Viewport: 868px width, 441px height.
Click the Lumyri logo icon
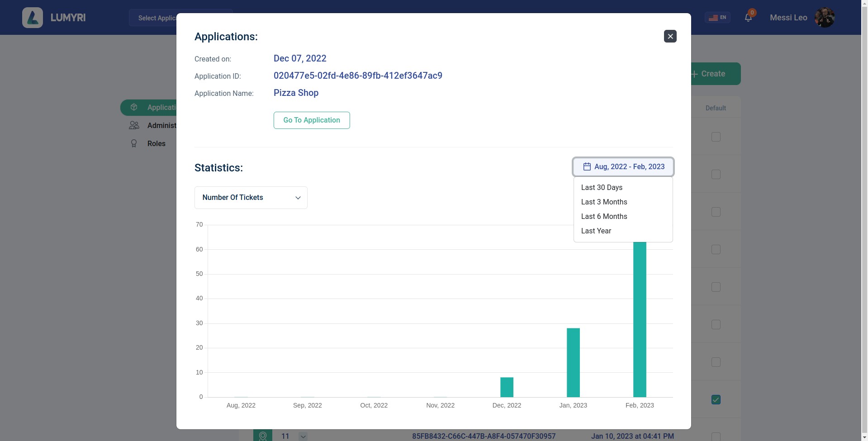(33, 18)
